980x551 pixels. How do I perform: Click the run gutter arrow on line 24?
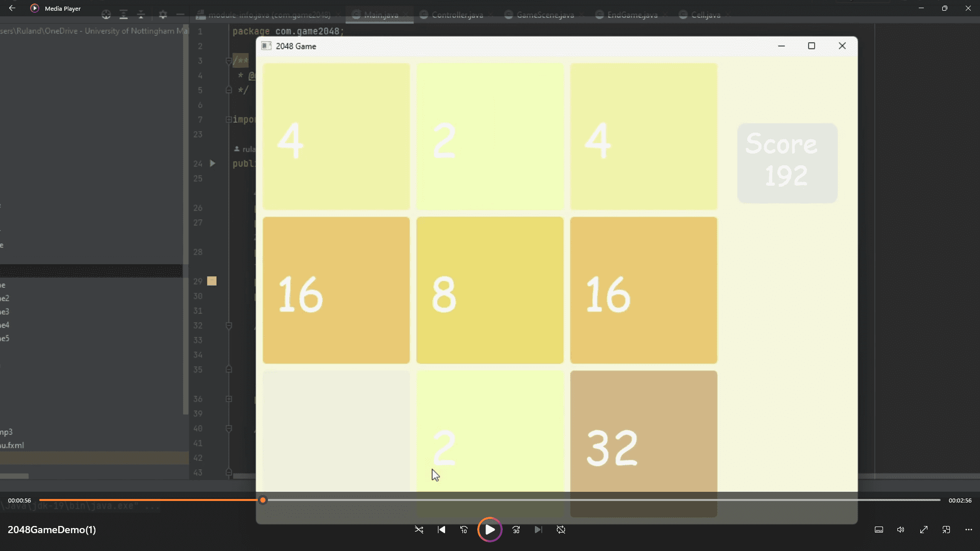212,163
